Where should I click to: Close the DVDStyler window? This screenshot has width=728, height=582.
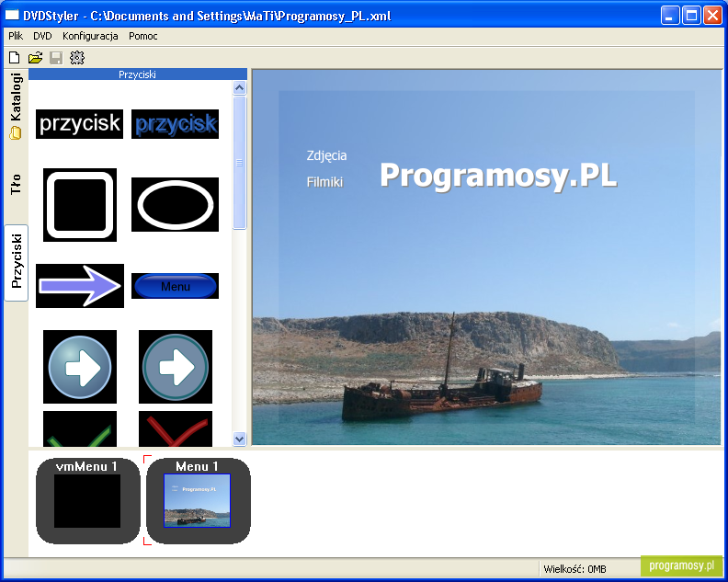(712, 16)
